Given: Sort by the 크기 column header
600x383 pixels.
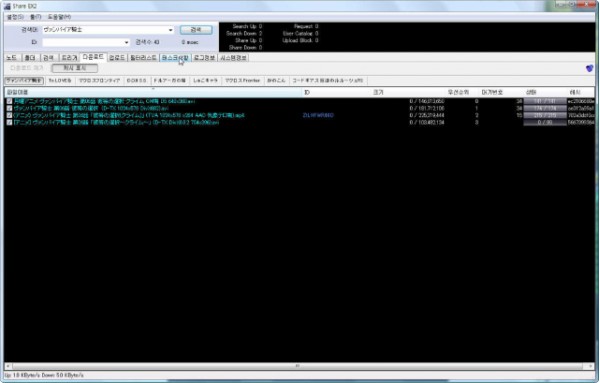Looking at the screenshot, I should tap(409, 92).
